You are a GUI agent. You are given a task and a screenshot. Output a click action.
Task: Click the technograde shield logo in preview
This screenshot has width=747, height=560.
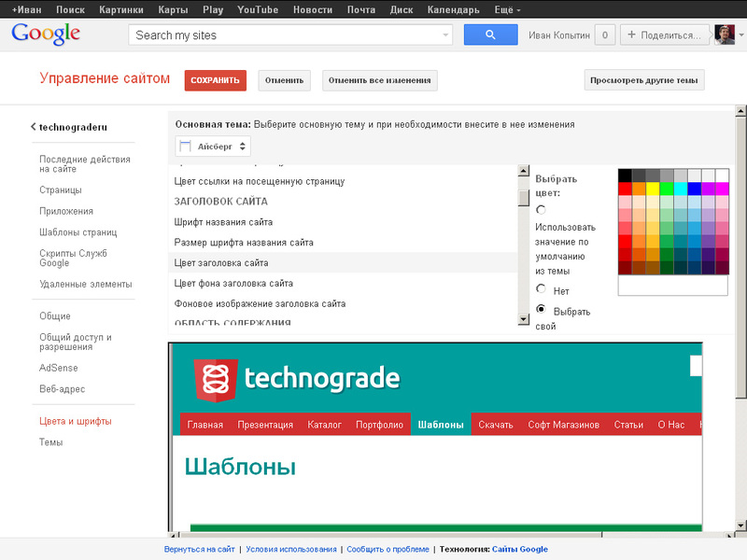tap(216, 380)
